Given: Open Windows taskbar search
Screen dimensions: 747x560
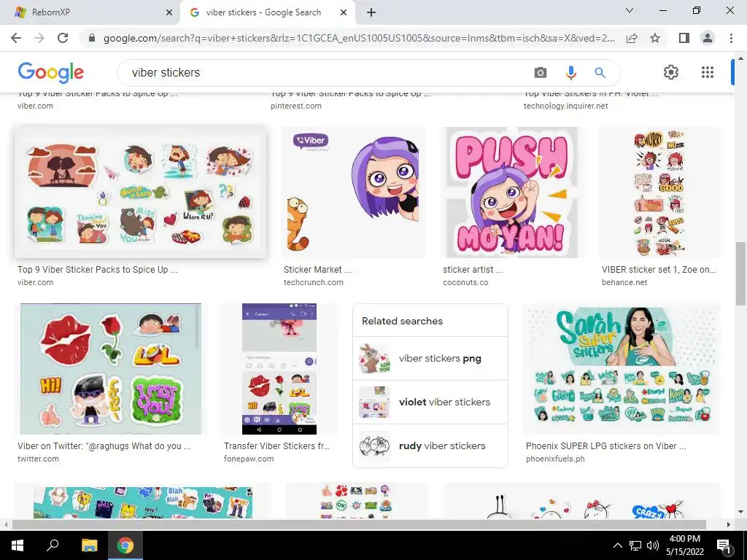Looking at the screenshot, I should [x=53, y=545].
